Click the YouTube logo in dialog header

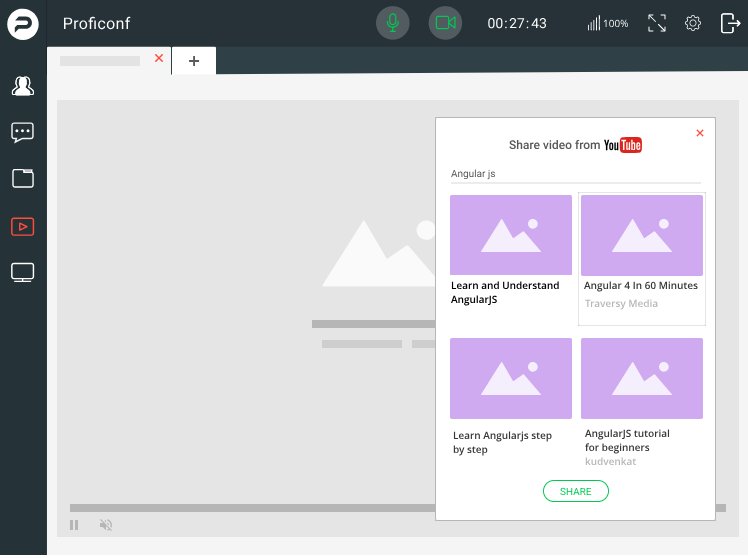pyautogui.click(x=623, y=145)
